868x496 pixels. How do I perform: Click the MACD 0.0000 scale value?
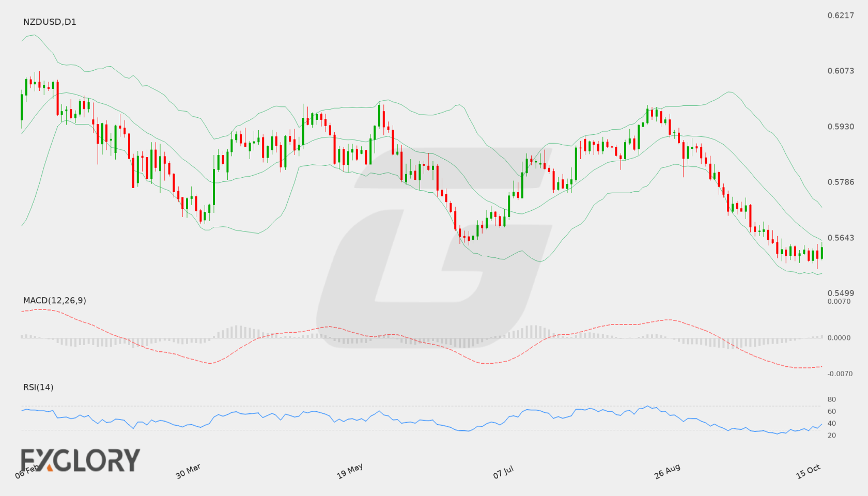(839, 337)
